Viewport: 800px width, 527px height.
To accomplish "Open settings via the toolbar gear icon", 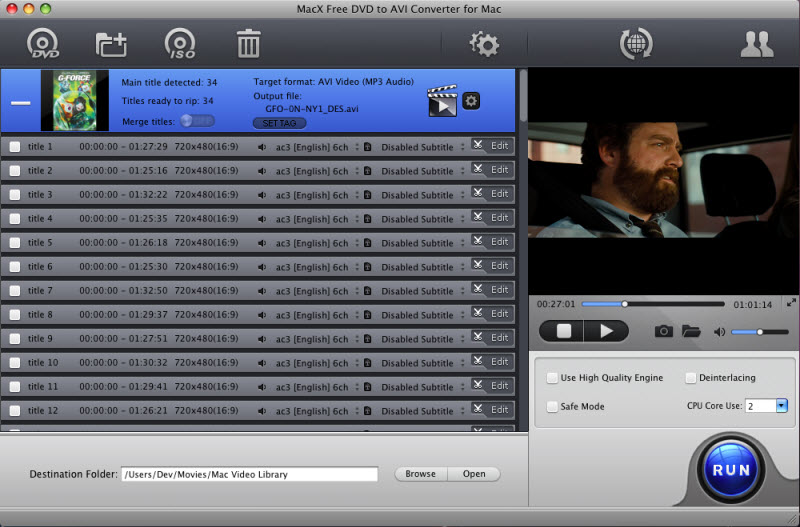I will (x=484, y=44).
